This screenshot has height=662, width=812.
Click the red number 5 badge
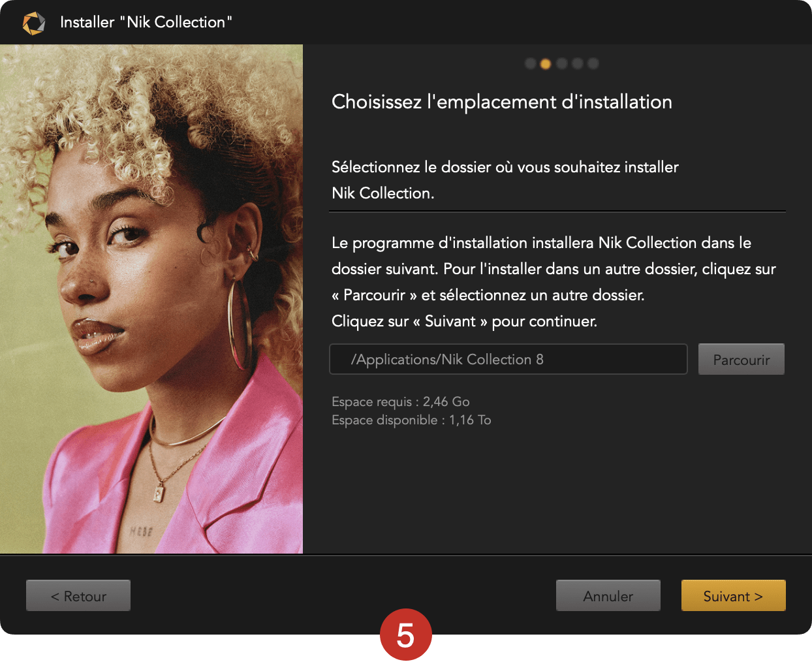406,635
